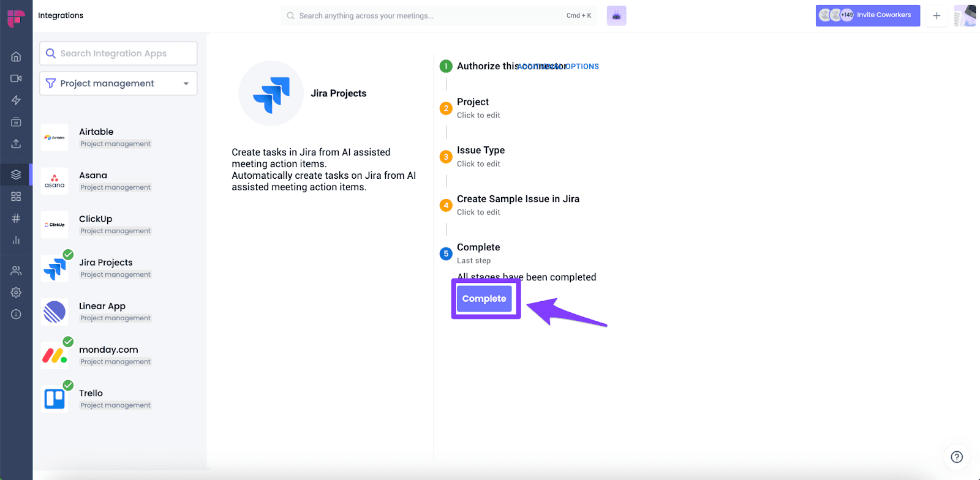Click the team people icon in sidebar

(x=16, y=271)
